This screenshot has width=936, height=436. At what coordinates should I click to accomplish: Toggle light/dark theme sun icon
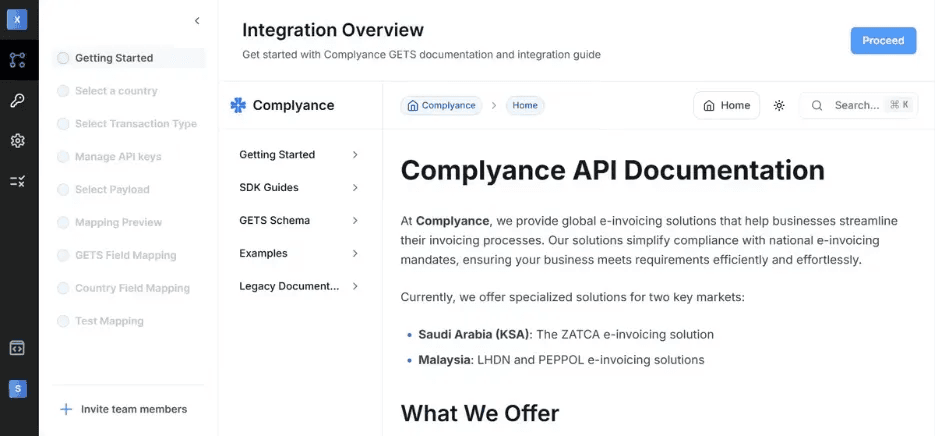coord(779,105)
